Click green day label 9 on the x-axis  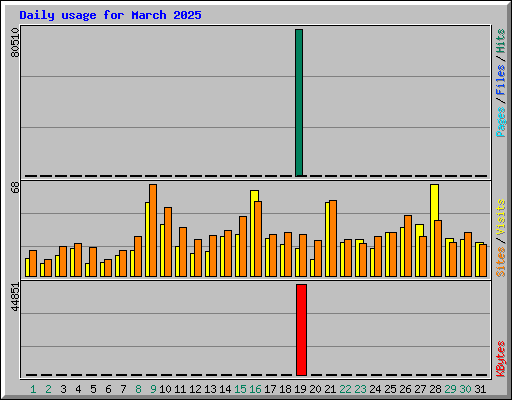tap(153, 389)
